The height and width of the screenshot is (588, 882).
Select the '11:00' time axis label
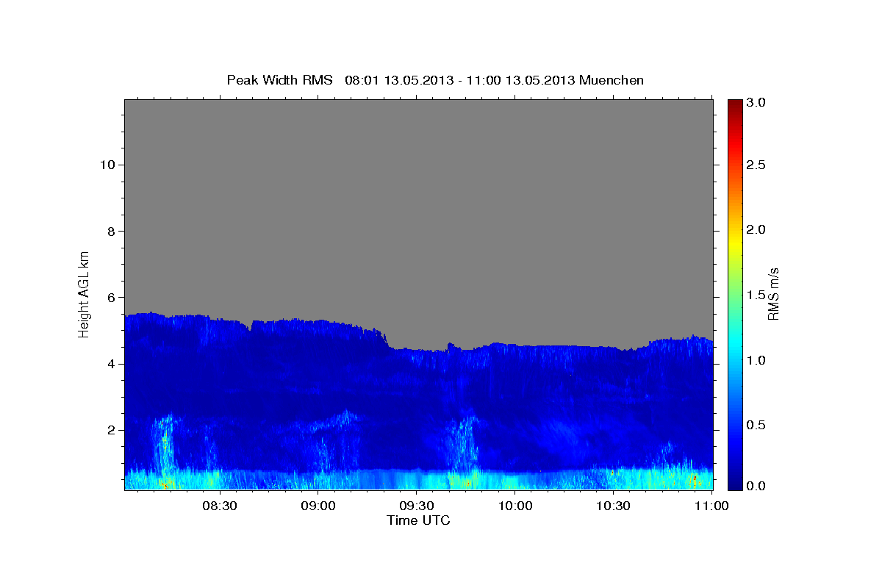(712, 506)
